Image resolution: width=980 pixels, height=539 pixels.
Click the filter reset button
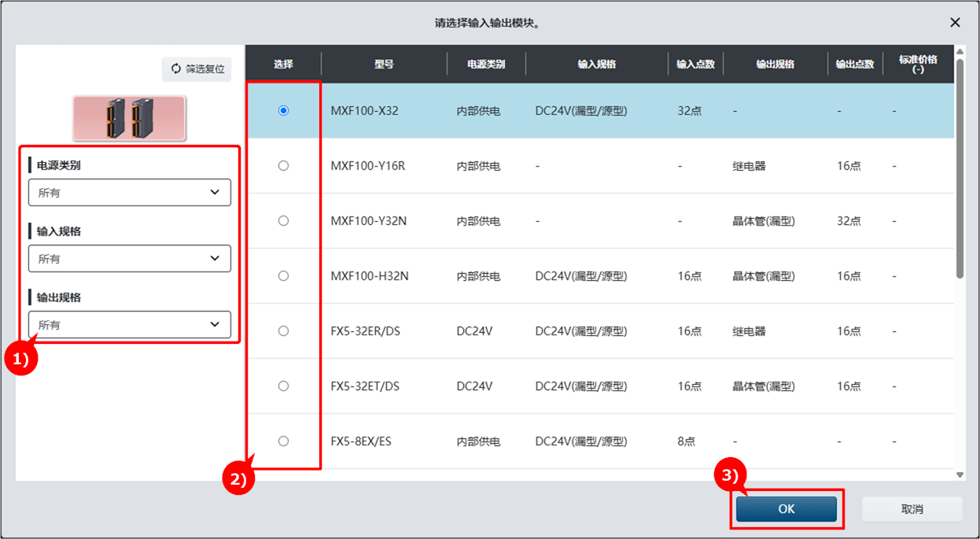[x=197, y=69]
